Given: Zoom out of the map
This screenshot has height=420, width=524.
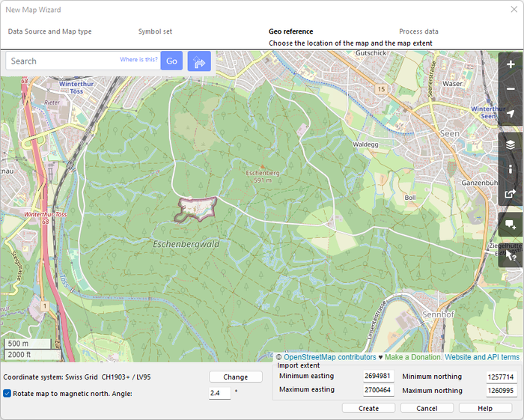Looking at the screenshot, I should coord(511,89).
